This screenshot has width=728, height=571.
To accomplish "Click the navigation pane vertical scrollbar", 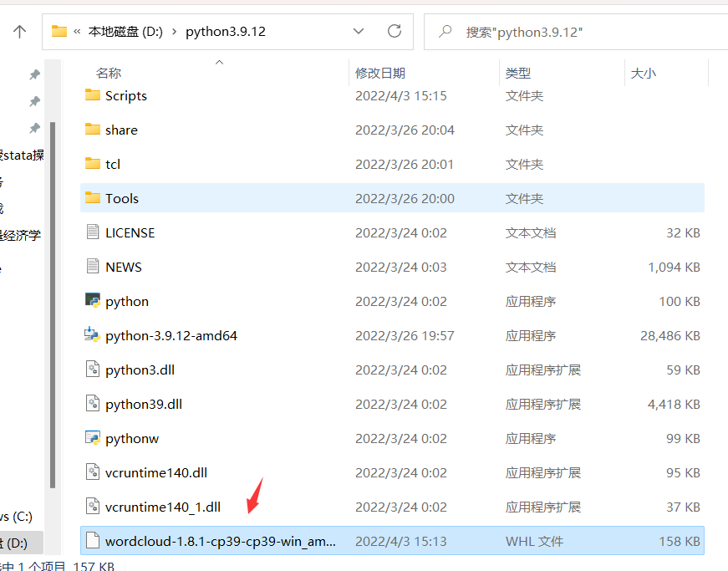I will coord(53,305).
